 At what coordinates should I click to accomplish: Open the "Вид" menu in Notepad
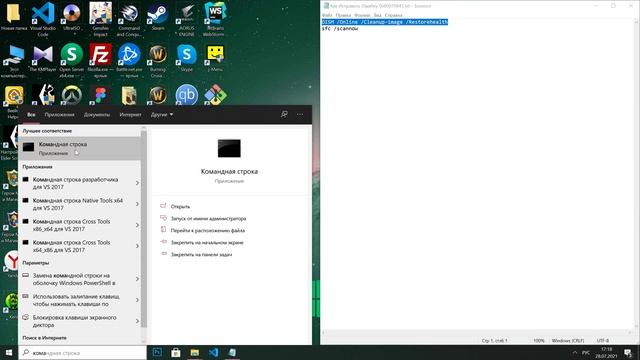pyautogui.click(x=378, y=15)
